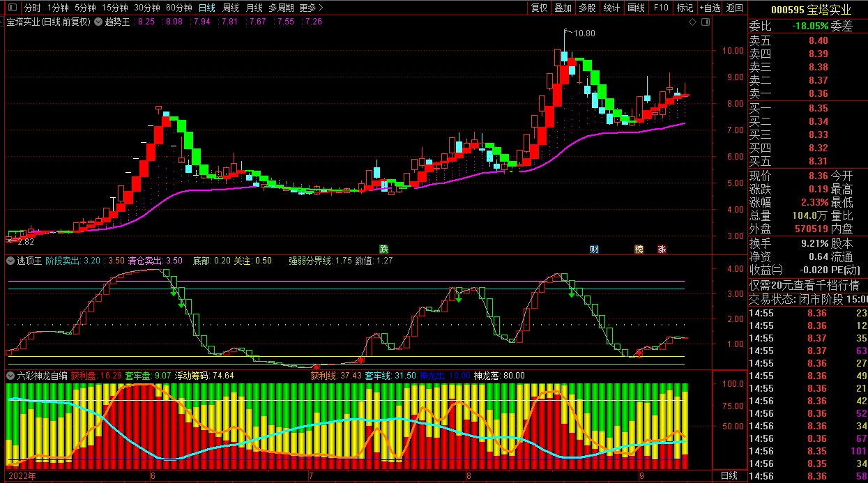Viewport: 868px width, 483px height.
Task: Expand the 趋势王 indicator dropdown arrow
Action: pyautogui.click(x=98, y=22)
